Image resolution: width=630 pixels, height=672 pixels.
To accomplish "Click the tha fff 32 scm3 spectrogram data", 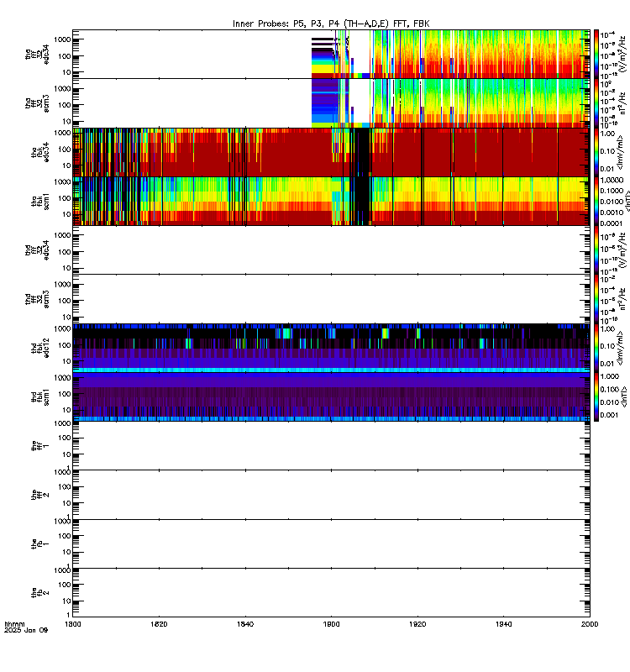I will (x=450, y=103).
